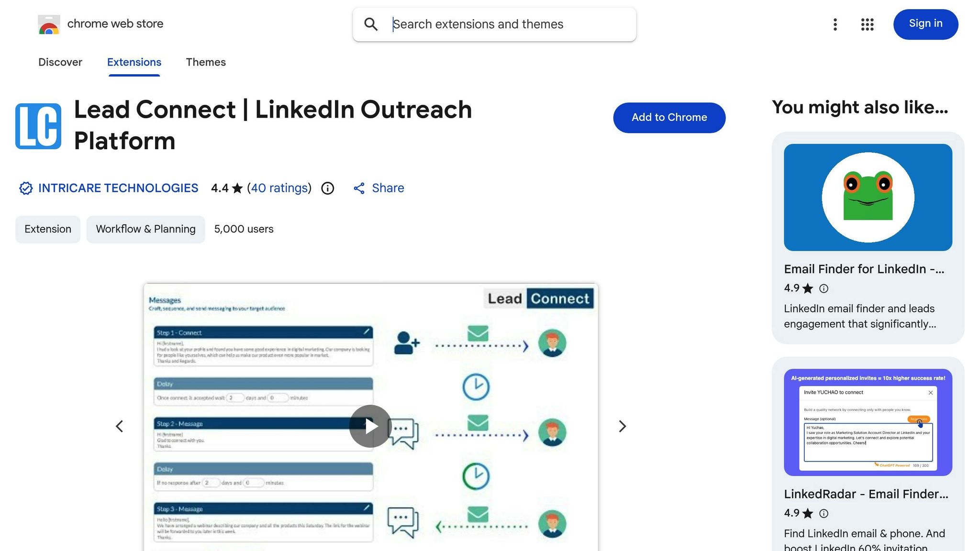Viewport: 980px width, 551px height.
Task: Click Add to Chrome
Action: [669, 117]
